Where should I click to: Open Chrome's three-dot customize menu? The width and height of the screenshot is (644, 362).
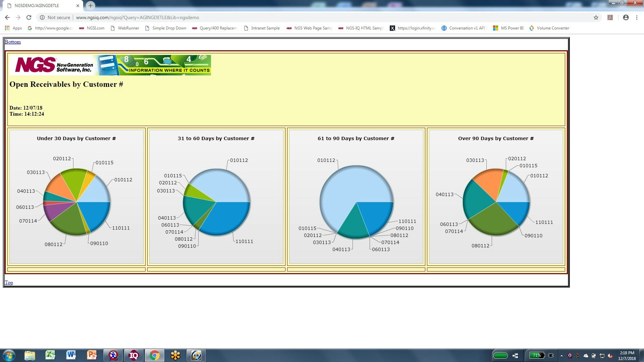point(637,17)
